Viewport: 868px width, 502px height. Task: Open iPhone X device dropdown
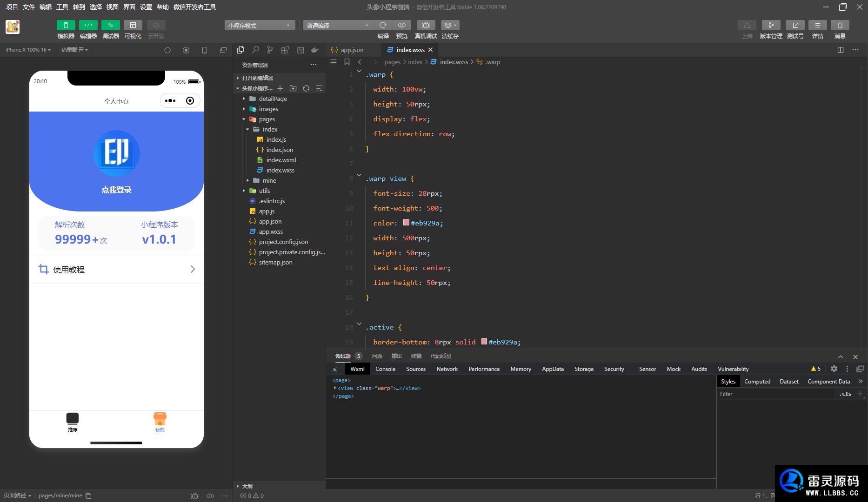pos(28,50)
